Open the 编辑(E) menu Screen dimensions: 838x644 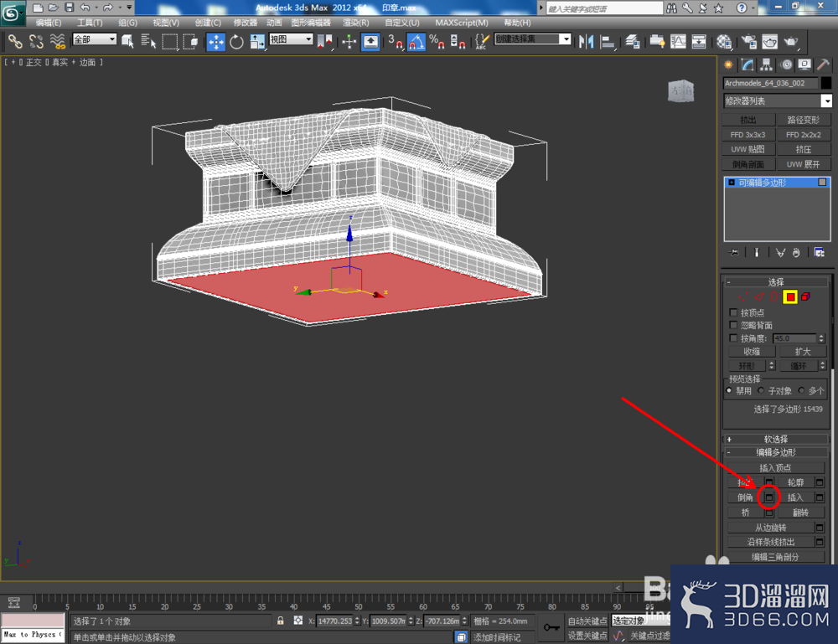[48, 23]
